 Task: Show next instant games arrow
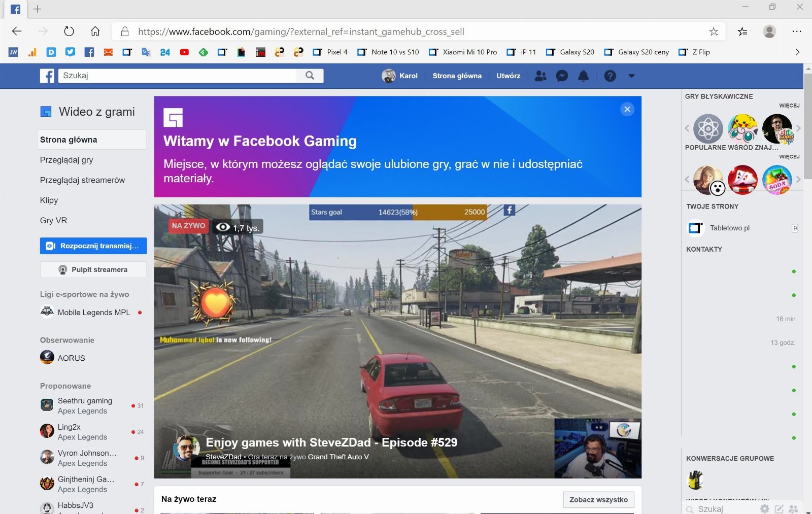pyautogui.click(x=798, y=128)
